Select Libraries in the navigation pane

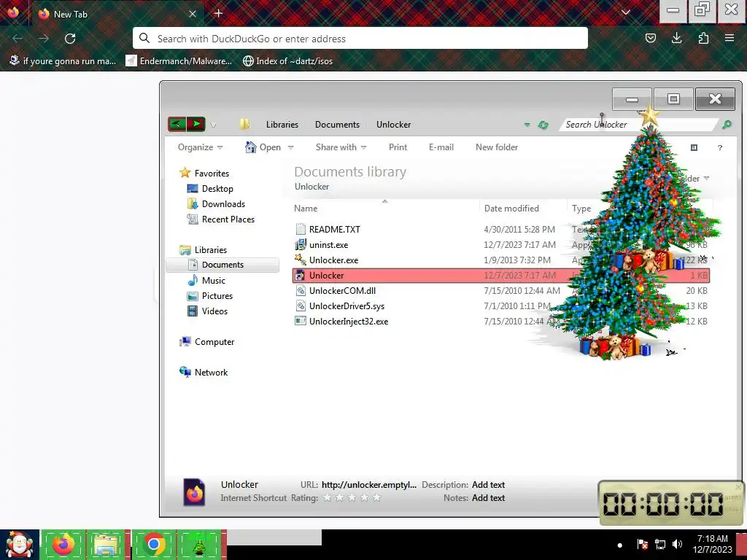[x=211, y=249]
